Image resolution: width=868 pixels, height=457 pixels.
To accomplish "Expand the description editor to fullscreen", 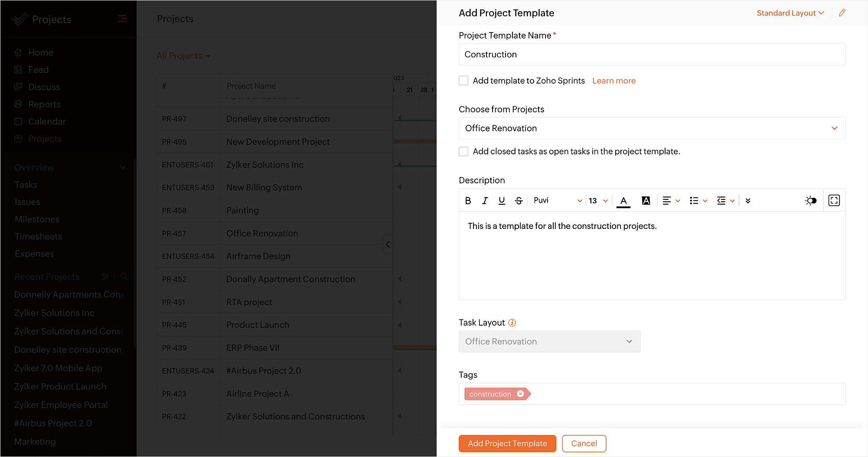I will point(834,200).
